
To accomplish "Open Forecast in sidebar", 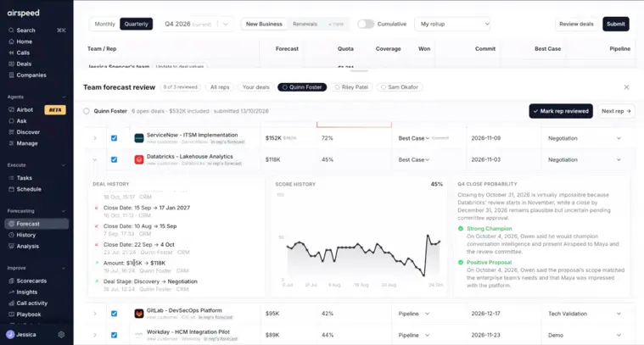I will [36, 224].
